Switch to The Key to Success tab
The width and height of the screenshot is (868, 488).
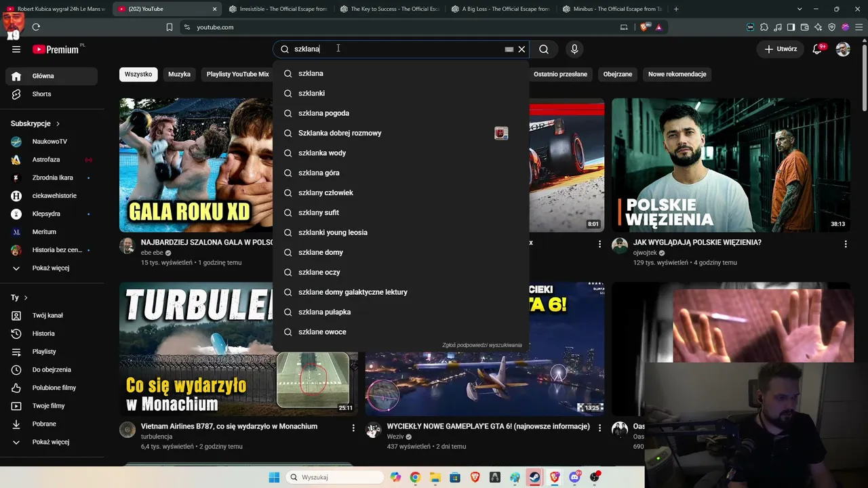click(x=389, y=9)
